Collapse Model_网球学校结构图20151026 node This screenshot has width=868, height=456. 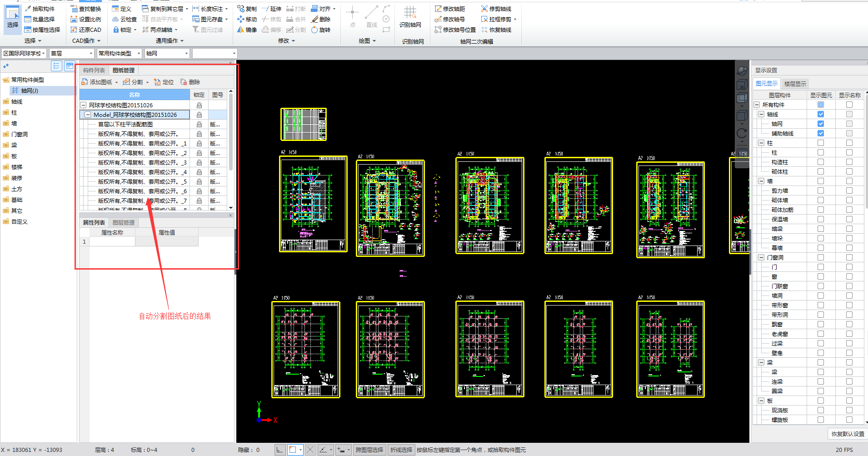click(x=88, y=115)
